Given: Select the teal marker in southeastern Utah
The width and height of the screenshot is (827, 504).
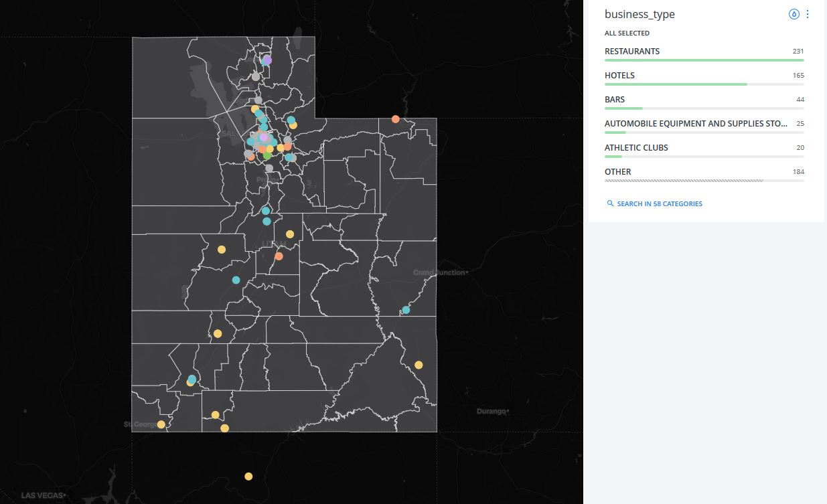Looking at the screenshot, I should 405,310.
